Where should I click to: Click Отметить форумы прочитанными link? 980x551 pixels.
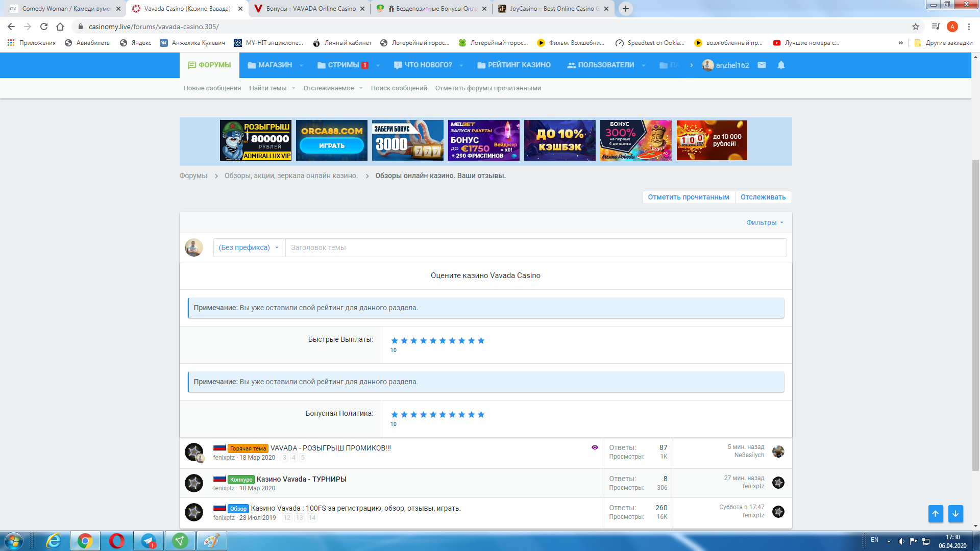tap(488, 88)
